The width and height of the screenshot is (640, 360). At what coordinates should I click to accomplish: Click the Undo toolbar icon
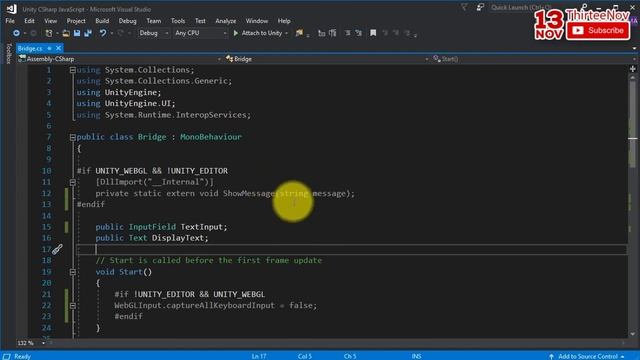pos(102,33)
